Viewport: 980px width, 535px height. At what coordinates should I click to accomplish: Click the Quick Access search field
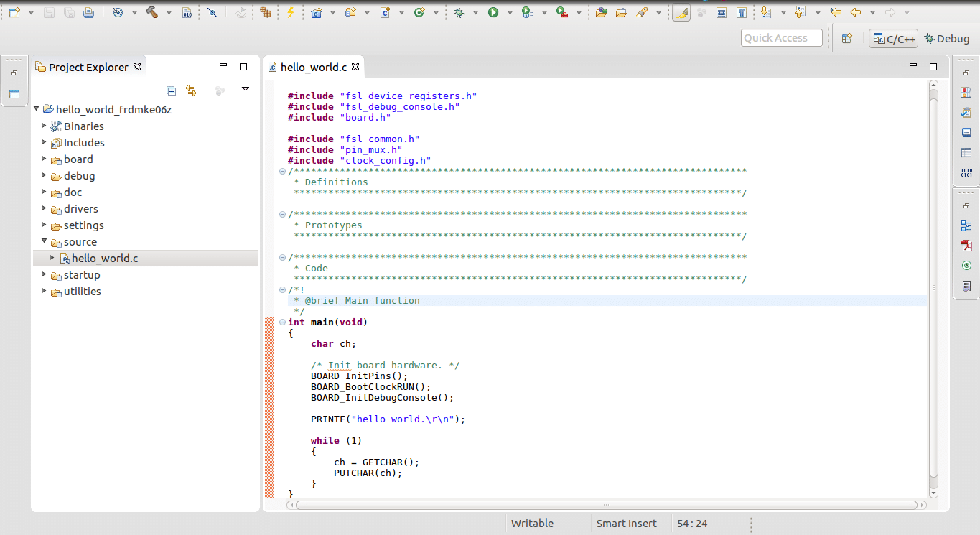[782, 38]
